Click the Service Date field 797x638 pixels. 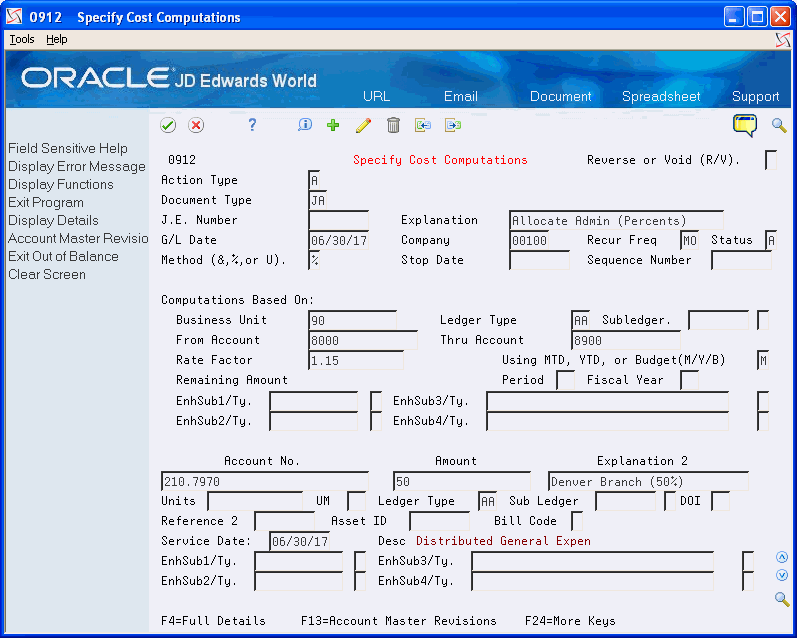pos(299,541)
